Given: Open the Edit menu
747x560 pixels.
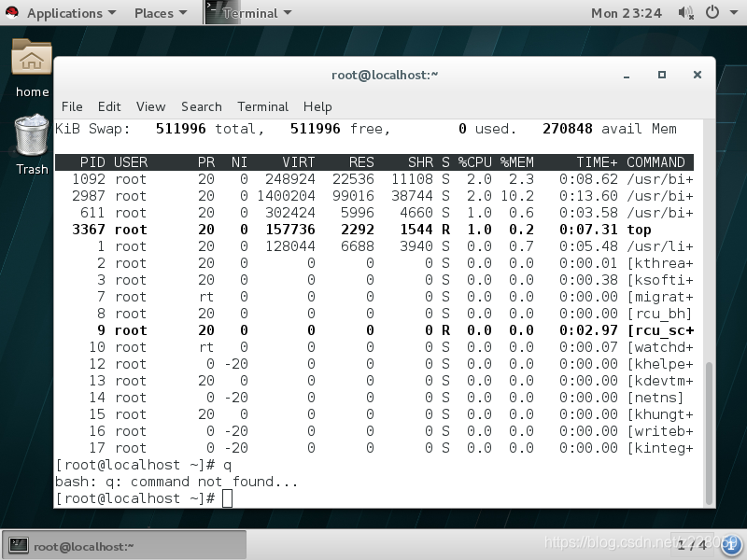Looking at the screenshot, I should pos(109,106).
